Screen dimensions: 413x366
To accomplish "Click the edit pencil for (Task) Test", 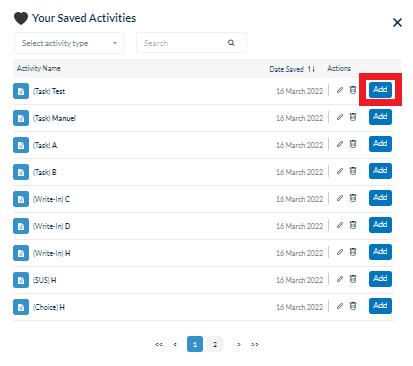I will pyautogui.click(x=340, y=90).
